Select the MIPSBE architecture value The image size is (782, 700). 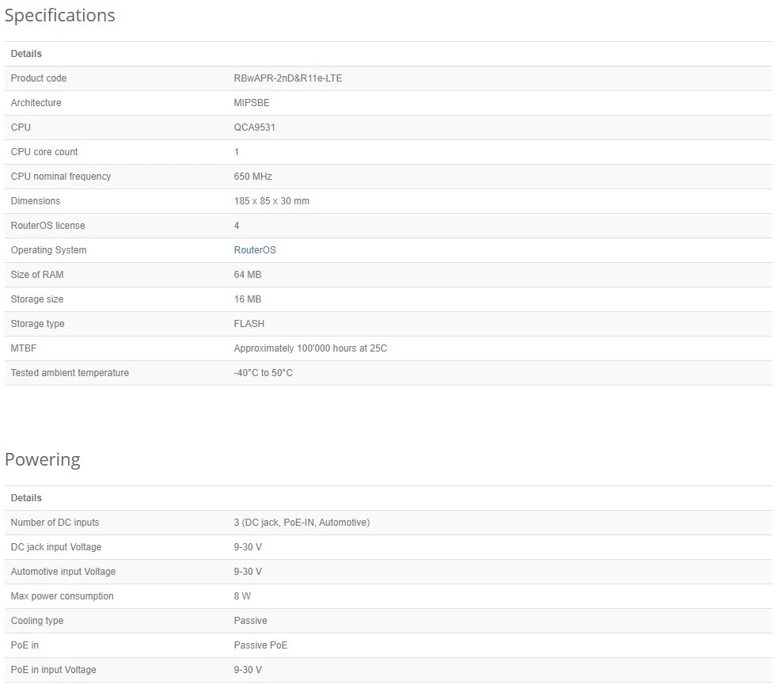252,103
